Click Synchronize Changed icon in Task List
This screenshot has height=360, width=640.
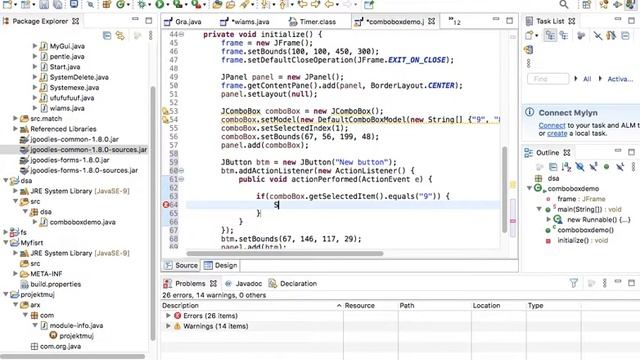(x=529, y=50)
